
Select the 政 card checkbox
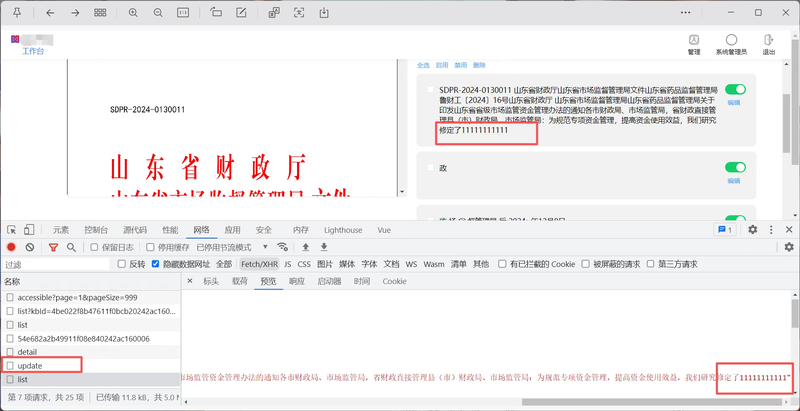coord(431,168)
